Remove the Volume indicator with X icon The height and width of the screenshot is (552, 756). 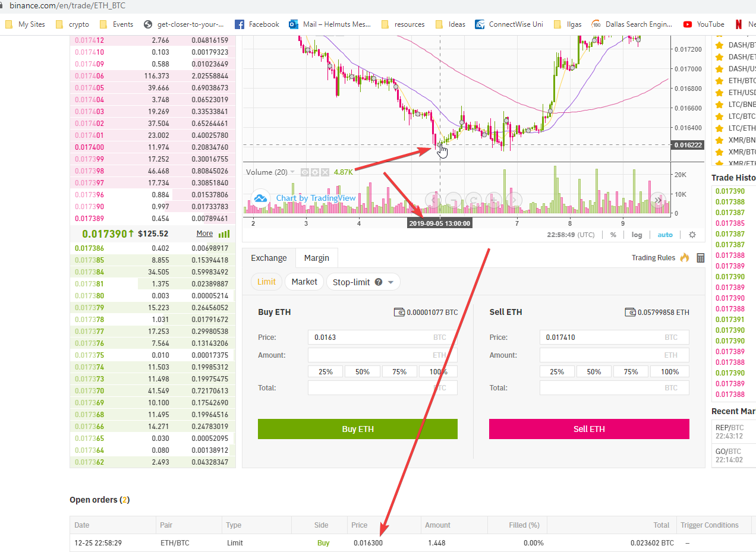(325, 172)
